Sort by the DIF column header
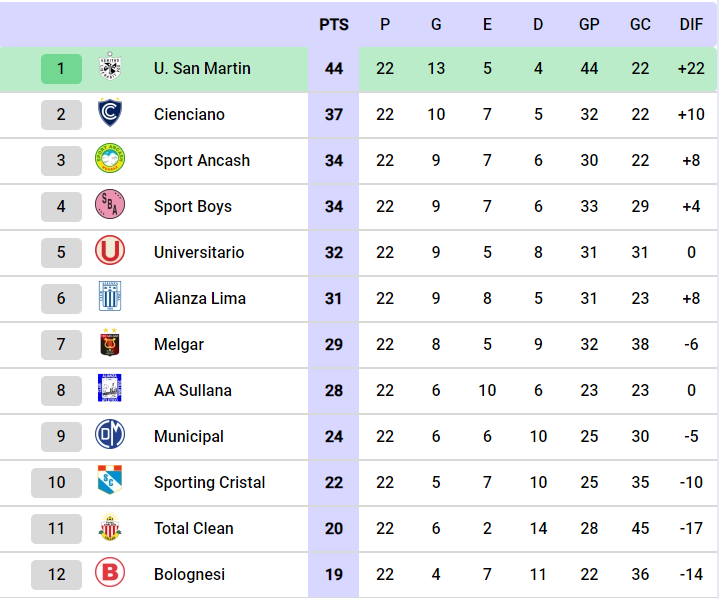The height and width of the screenshot is (599, 719). coord(691,24)
